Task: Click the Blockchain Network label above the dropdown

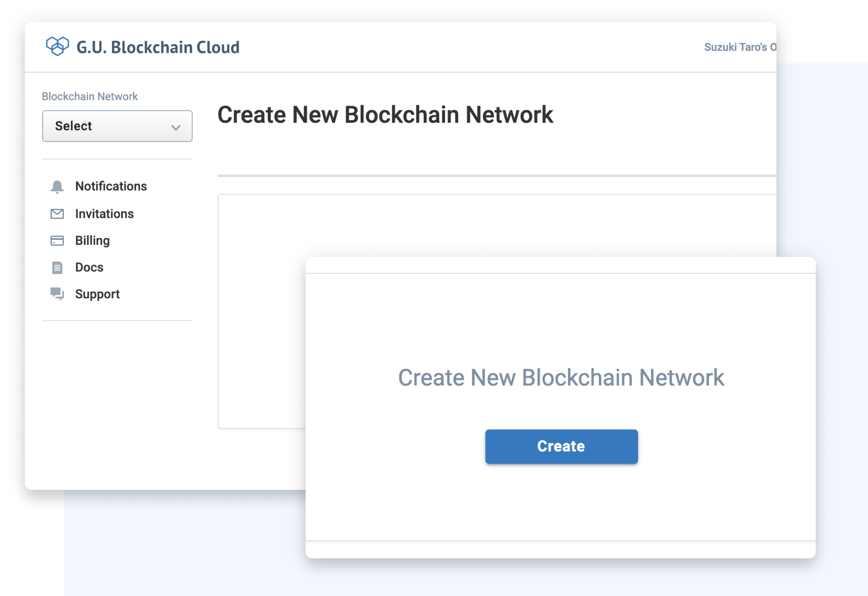Action: (x=90, y=96)
